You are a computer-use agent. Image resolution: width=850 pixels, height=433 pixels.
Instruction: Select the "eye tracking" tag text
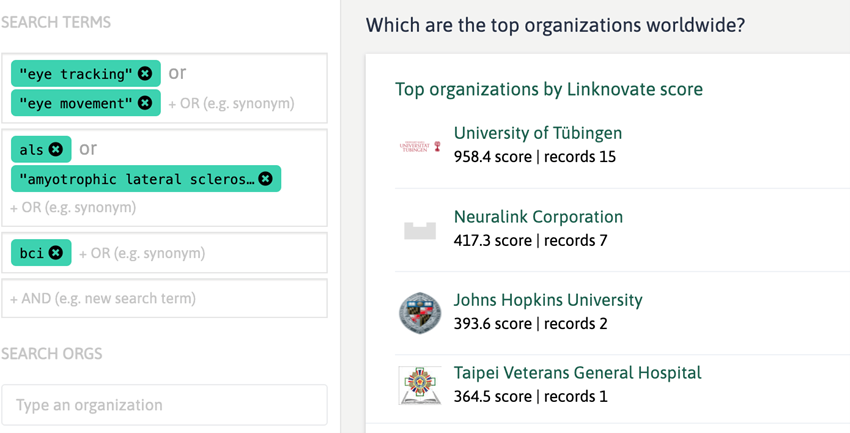pos(75,74)
